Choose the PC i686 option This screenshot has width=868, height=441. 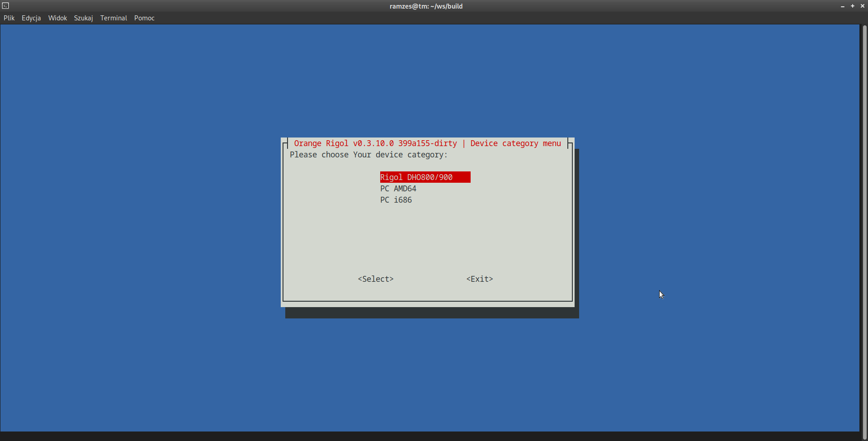coord(396,200)
